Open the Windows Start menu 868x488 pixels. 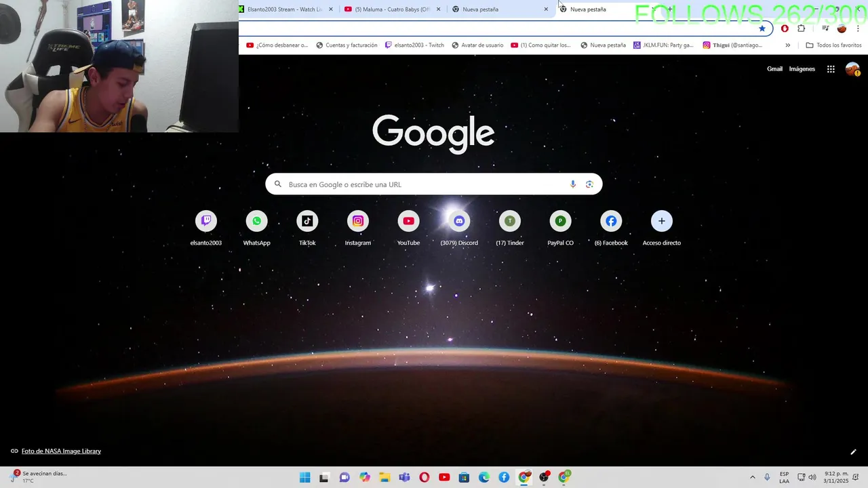tap(305, 477)
